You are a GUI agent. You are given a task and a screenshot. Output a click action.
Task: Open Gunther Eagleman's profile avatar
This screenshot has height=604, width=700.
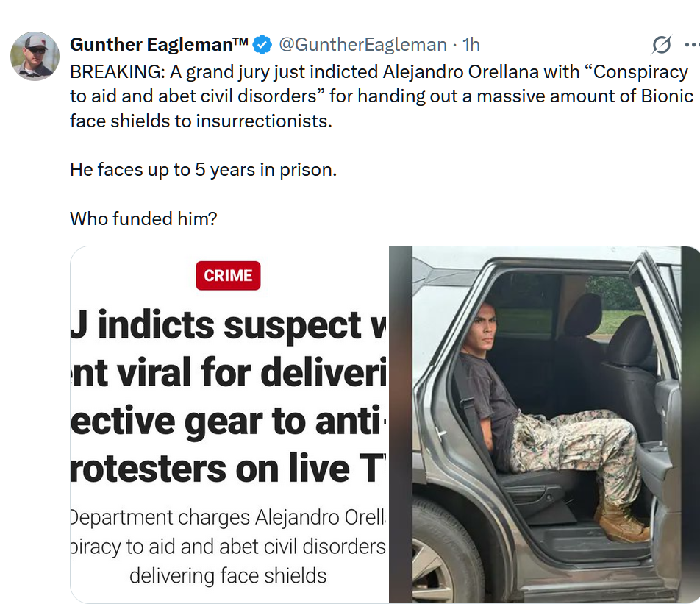point(35,56)
